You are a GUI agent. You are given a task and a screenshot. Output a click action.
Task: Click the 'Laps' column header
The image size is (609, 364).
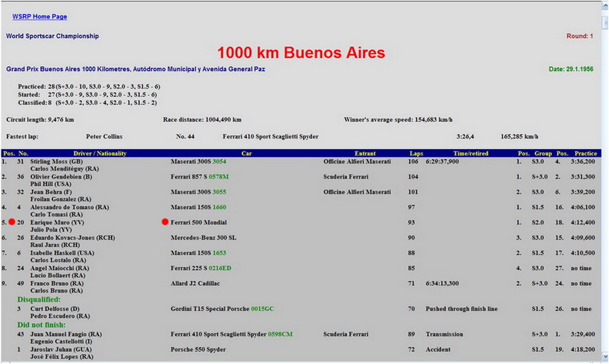click(416, 154)
